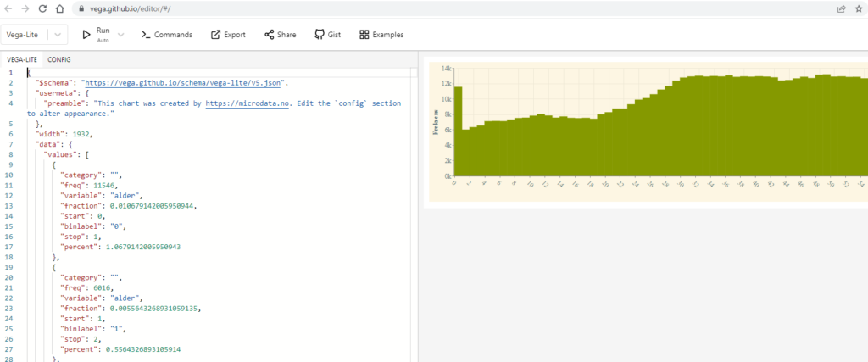Go back with browser back arrow
This screenshot has width=868, height=362.
coord(8,8)
